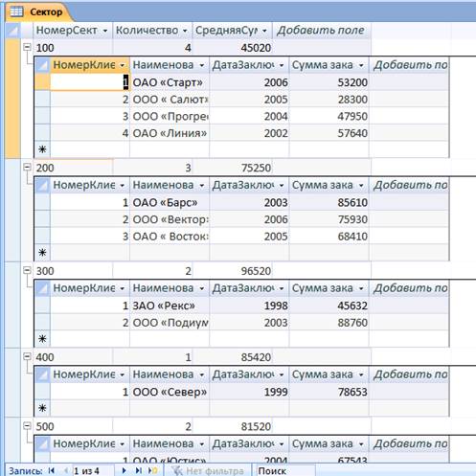Go to first record navigation button
476x476 pixels.
[x=51, y=470]
